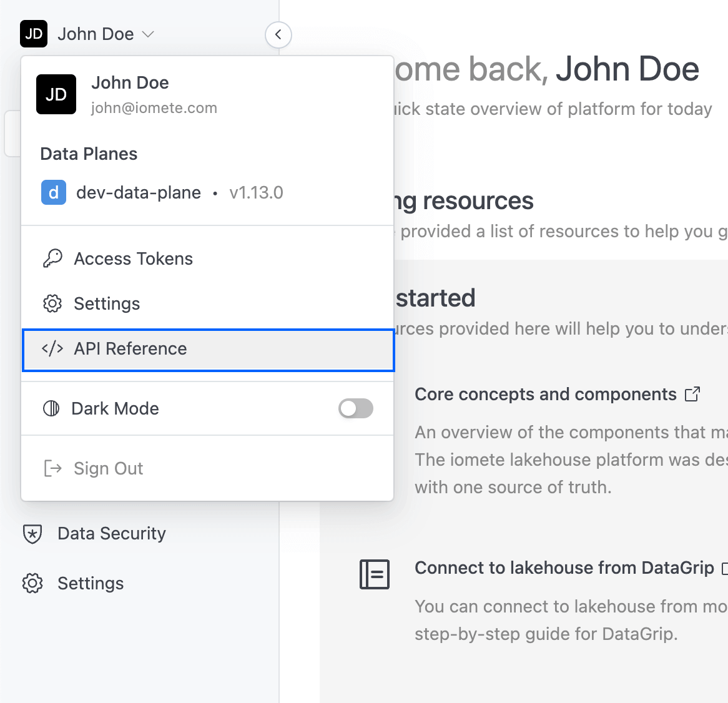This screenshot has width=728, height=703.
Task: Click the code brackets icon for API Reference
Action: (x=52, y=348)
